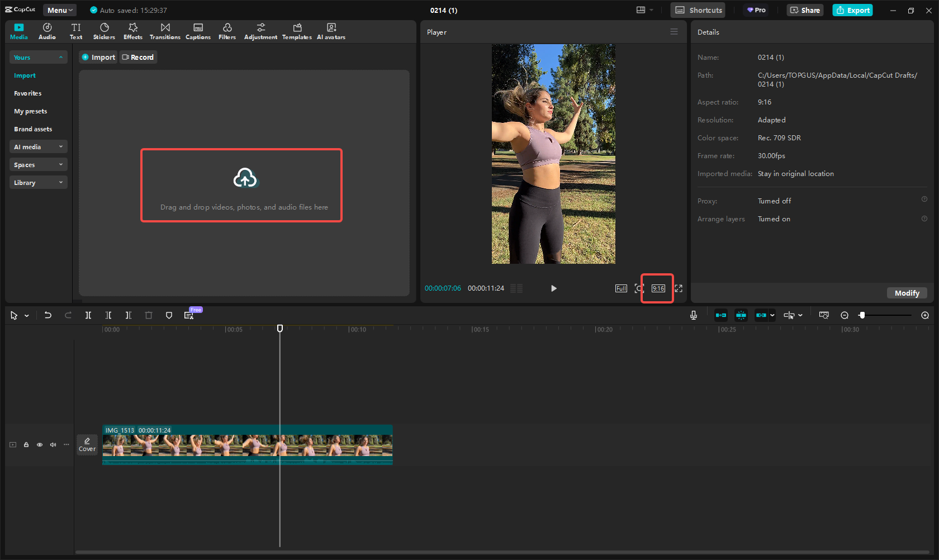
Task: Lock the video track
Action: pos(26,445)
